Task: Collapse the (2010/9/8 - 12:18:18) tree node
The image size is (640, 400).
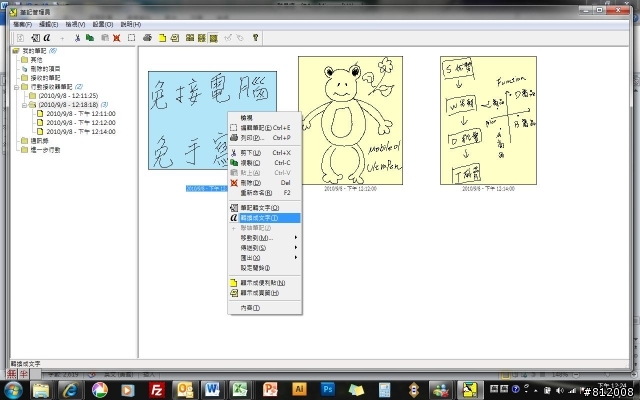Action: pyautogui.click(x=24, y=105)
